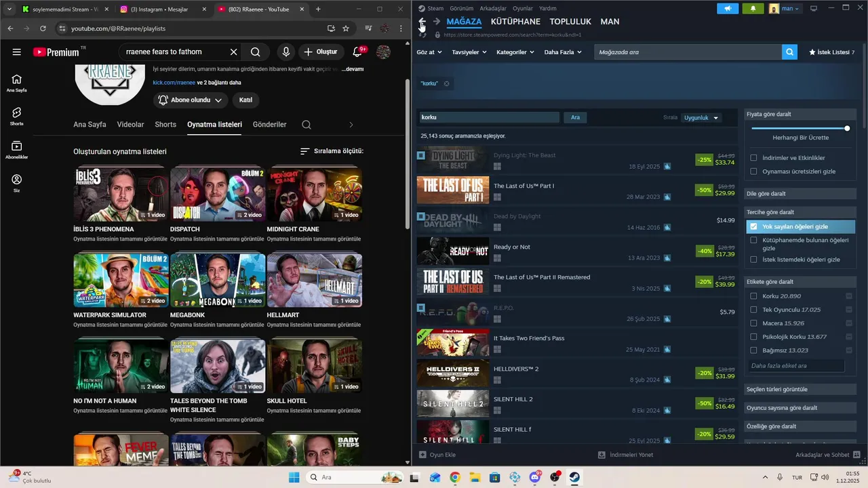Reload the Chrome page
Viewport: 868px width, 488px height.
pyautogui.click(x=43, y=28)
